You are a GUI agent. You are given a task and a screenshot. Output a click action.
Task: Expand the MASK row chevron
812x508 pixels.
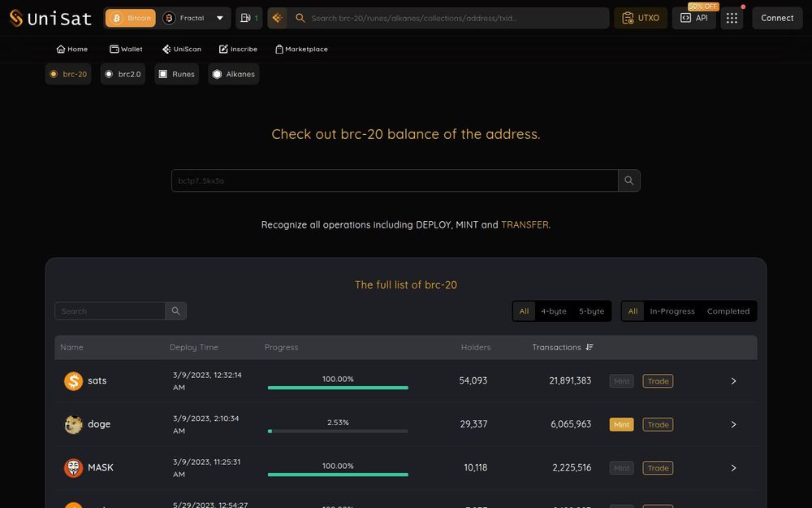tap(733, 467)
